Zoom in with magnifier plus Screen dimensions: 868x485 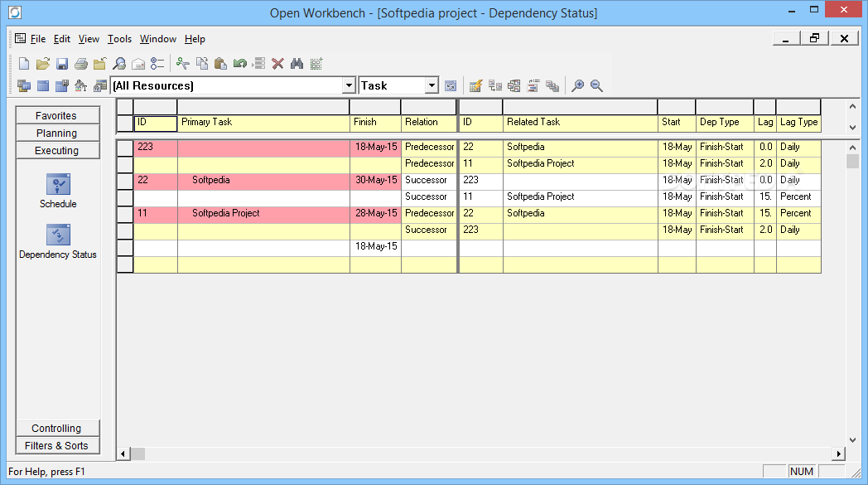coord(577,86)
